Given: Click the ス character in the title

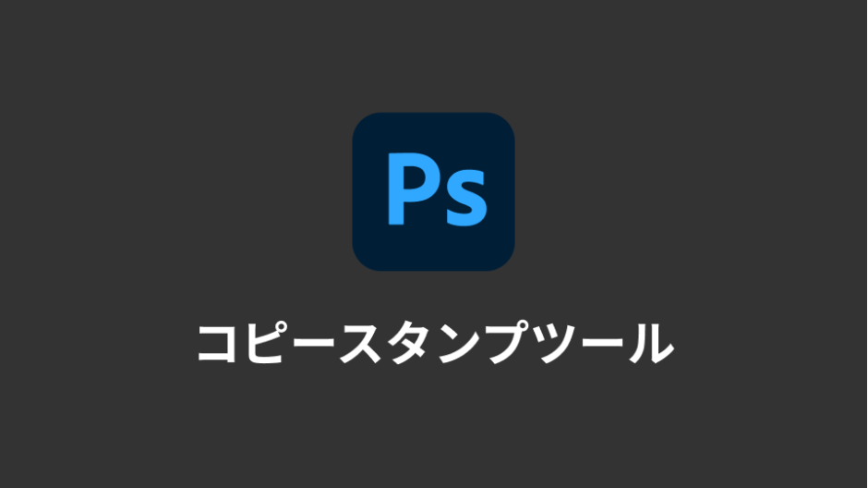Looking at the screenshot, I should 360,344.
